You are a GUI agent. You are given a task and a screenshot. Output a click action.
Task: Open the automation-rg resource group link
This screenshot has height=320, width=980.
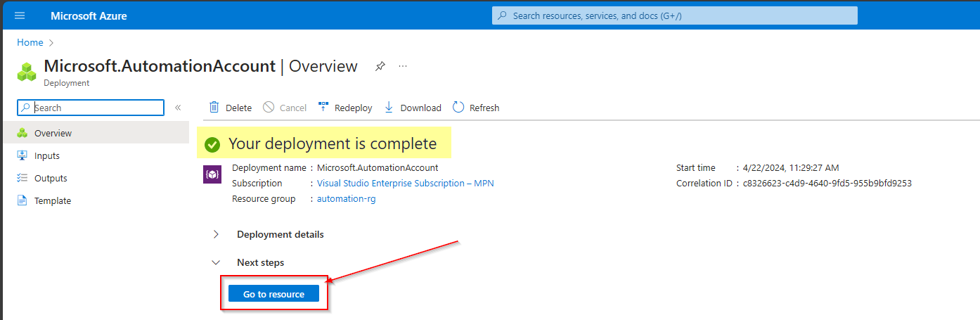coord(346,198)
